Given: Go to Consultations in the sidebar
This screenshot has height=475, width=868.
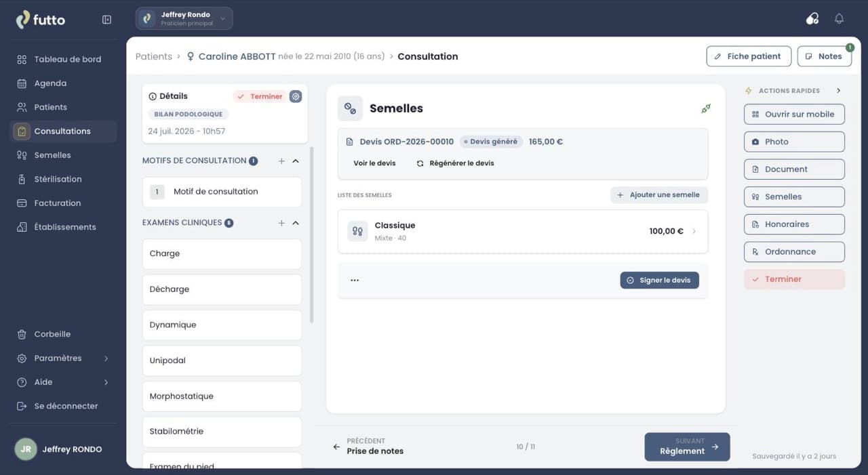Looking at the screenshot, I should point(64,131).
